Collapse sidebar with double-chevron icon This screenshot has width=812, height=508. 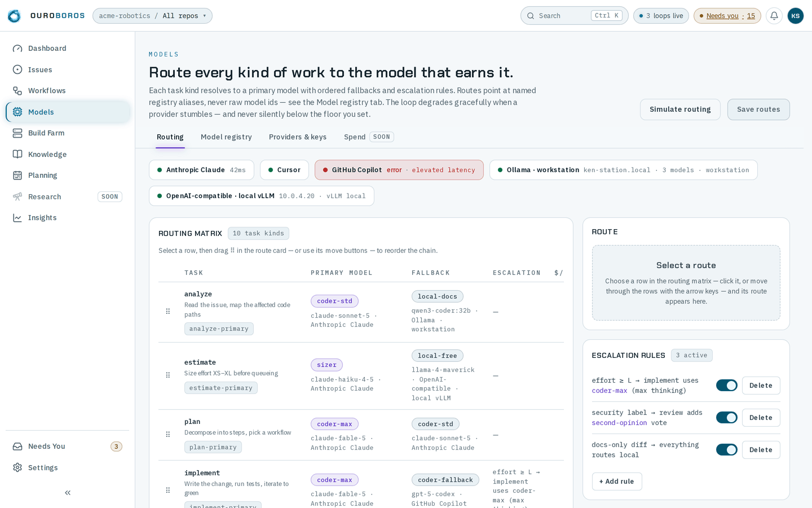(68, 493)
